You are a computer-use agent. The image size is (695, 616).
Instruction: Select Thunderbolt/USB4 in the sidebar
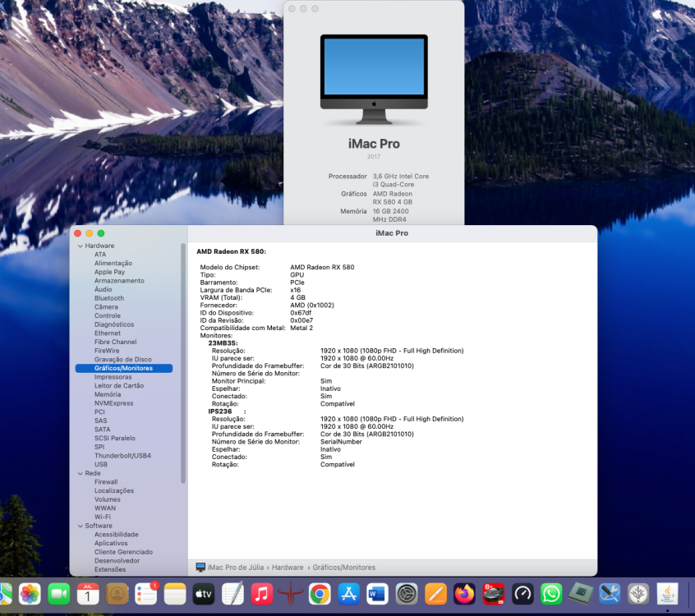122,456
